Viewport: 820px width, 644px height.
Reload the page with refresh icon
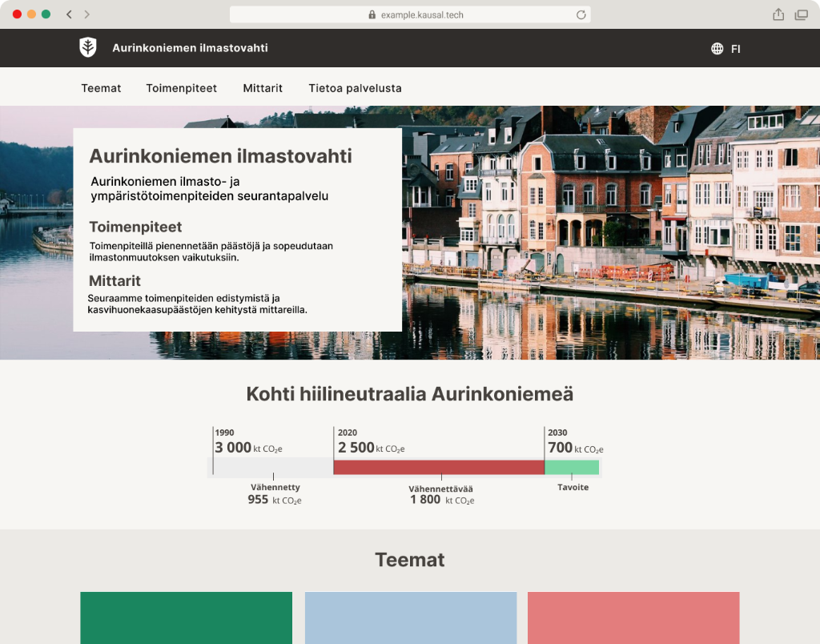[x=581, y=14]
